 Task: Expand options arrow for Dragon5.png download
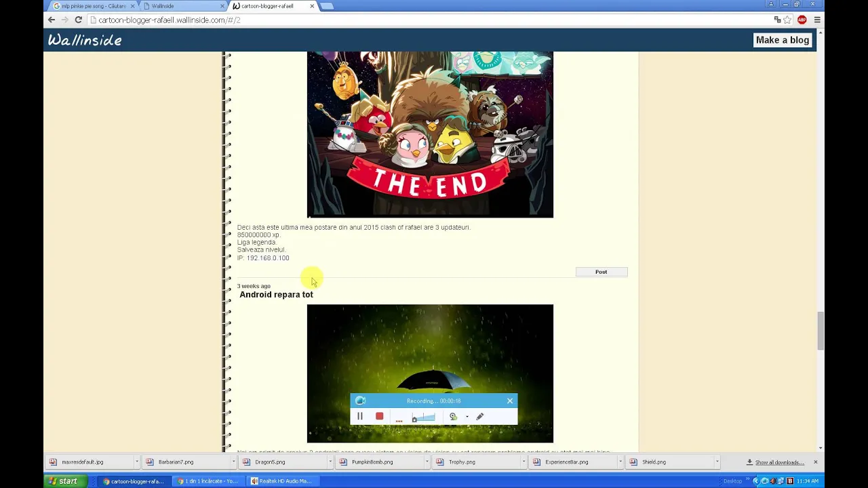click(330, 462)
